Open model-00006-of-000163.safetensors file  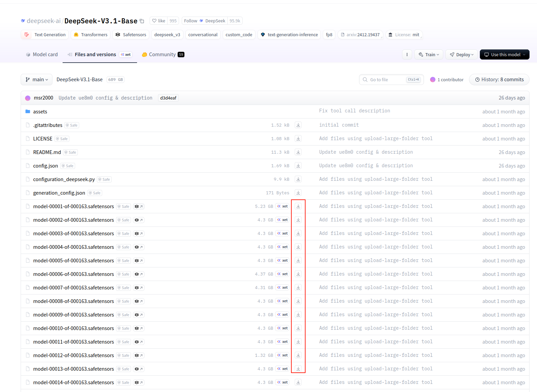point(73,274)
